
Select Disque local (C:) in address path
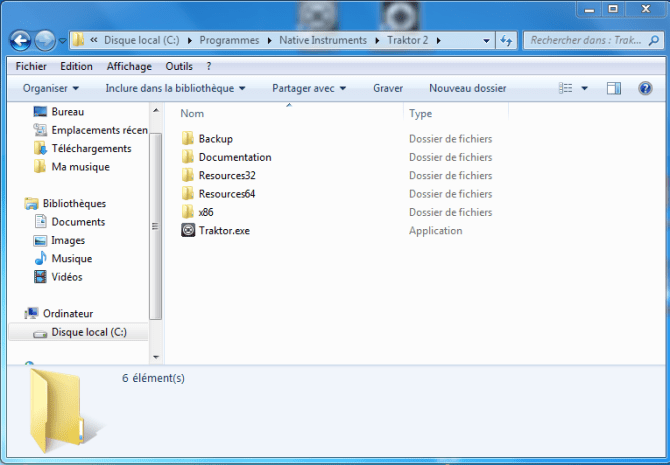141,40
